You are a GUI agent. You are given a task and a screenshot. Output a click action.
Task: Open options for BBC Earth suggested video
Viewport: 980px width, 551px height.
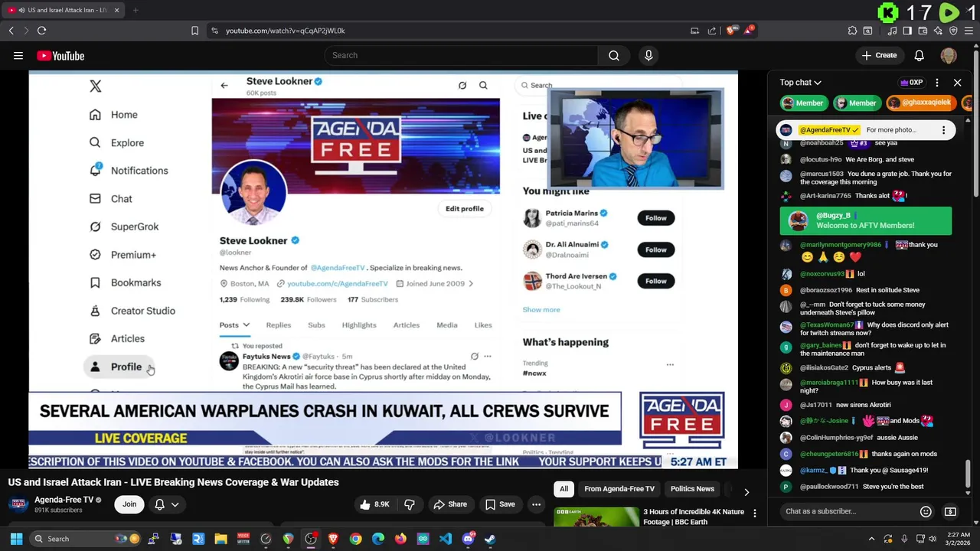[755, 514]
